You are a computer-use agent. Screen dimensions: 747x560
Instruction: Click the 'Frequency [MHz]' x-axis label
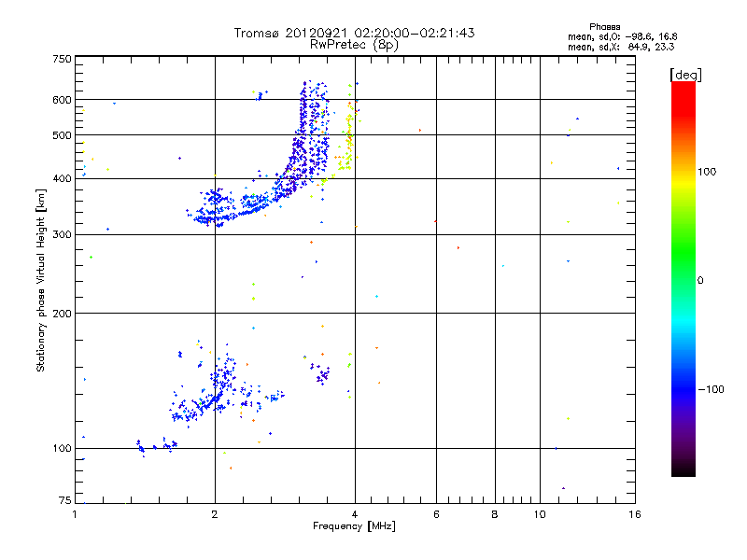354,526
